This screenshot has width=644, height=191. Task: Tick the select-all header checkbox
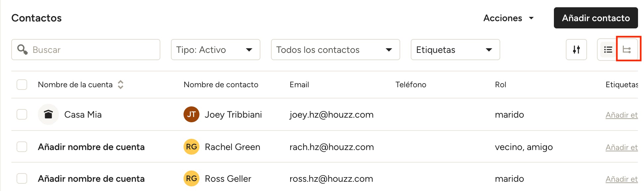click(x=22, y=85)
